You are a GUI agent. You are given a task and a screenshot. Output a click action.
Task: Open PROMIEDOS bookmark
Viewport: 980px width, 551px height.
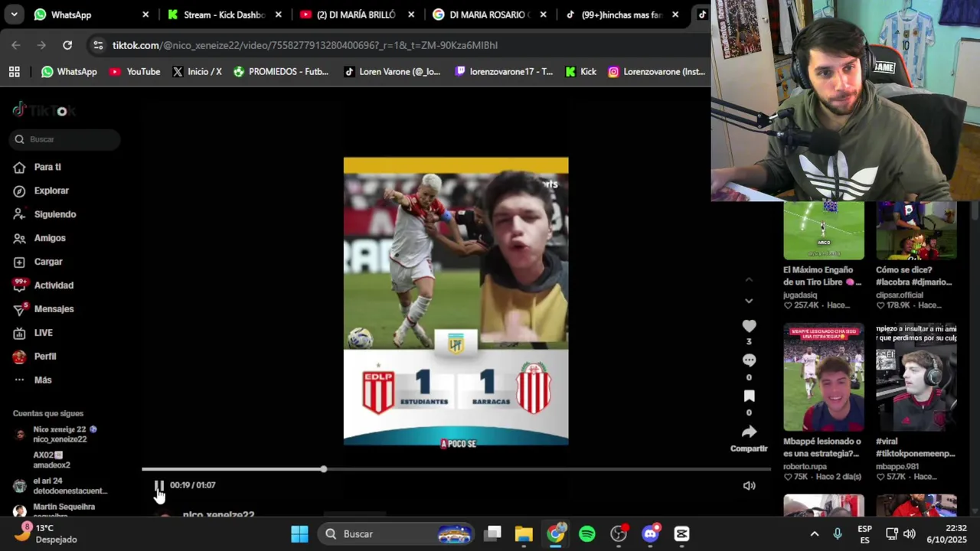pyautogui.click(x=280, y=71)
